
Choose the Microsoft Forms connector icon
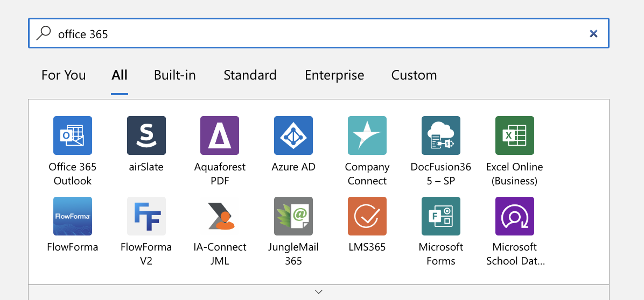pos(440,216)
